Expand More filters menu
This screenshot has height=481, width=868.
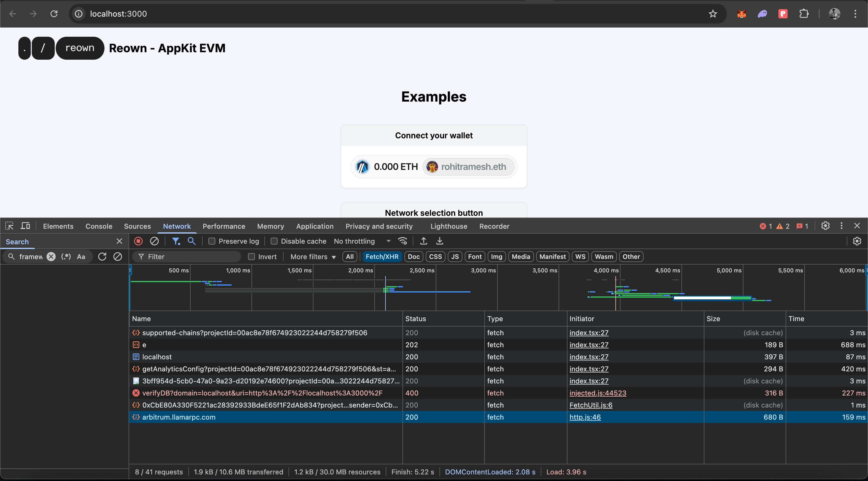(313, 257)
